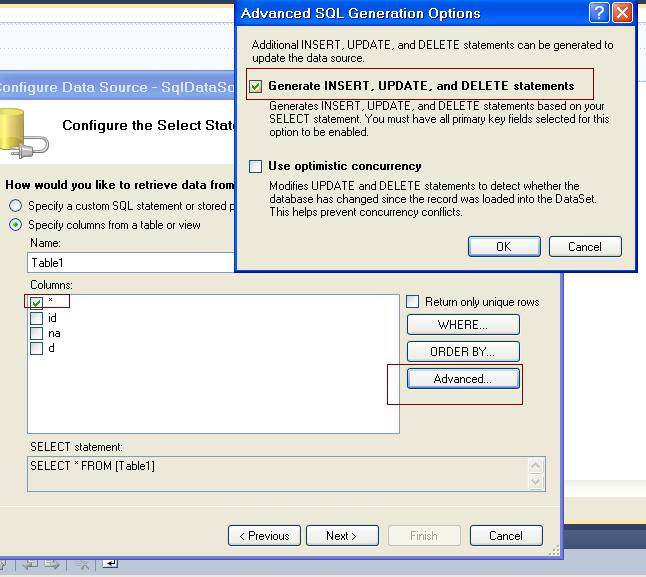The width and height of the screenshot is (646, 577).
Task: Click the database plug wizard icon
Action: coord(21,133)
